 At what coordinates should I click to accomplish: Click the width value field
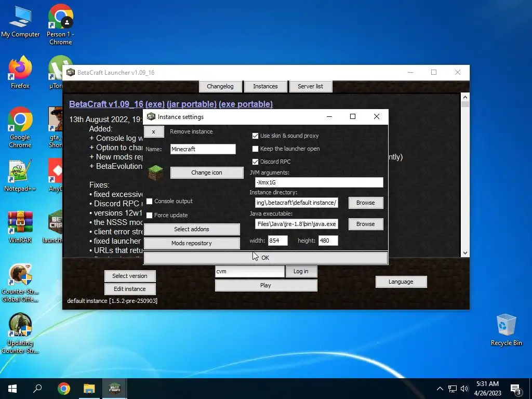[x=277, y=241]
